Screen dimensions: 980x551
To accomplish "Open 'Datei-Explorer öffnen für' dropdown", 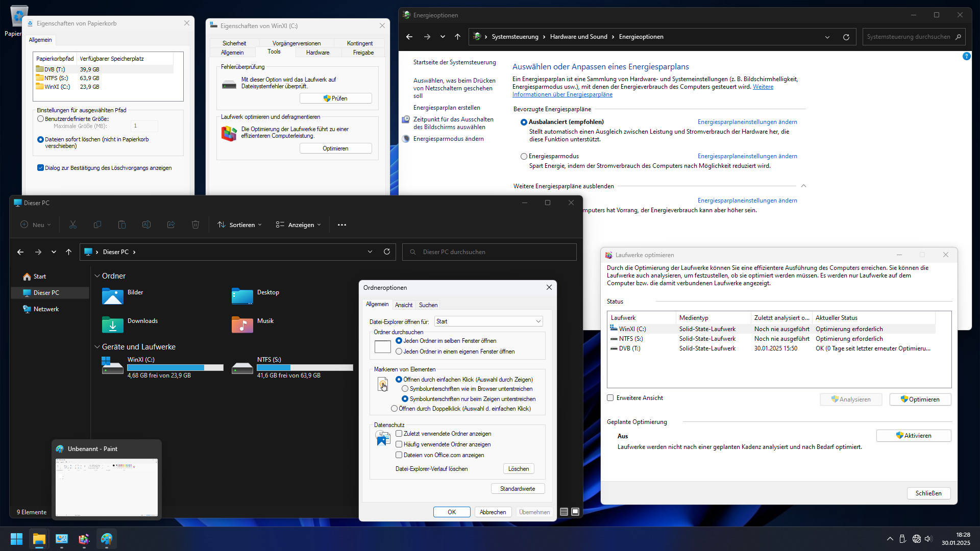I will 488,321.
